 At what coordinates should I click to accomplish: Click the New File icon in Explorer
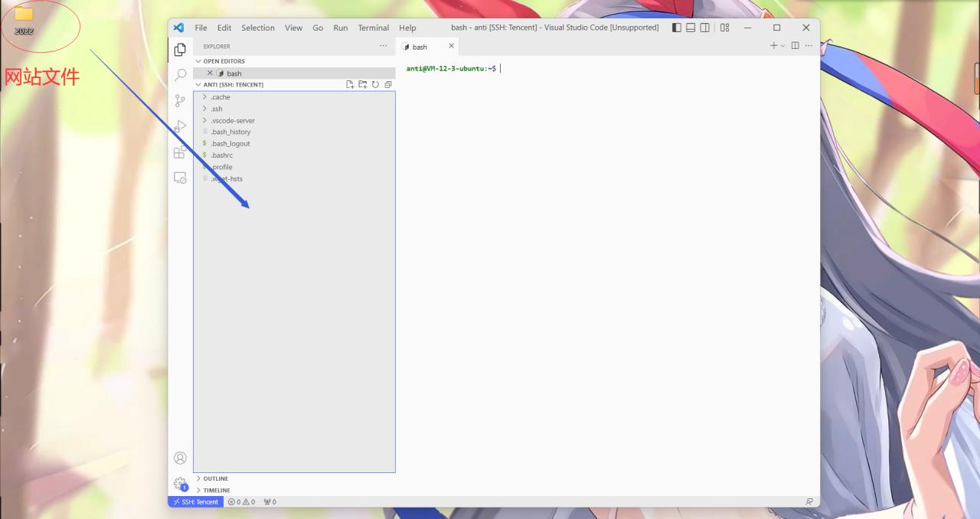pyautogui.click(x=350, y=85)
